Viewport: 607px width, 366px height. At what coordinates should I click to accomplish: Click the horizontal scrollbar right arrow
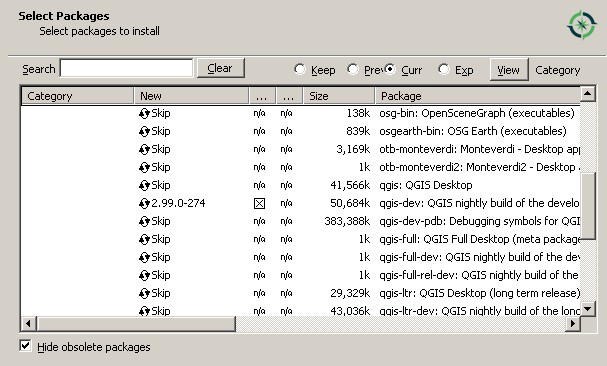[x=573, y=323]
